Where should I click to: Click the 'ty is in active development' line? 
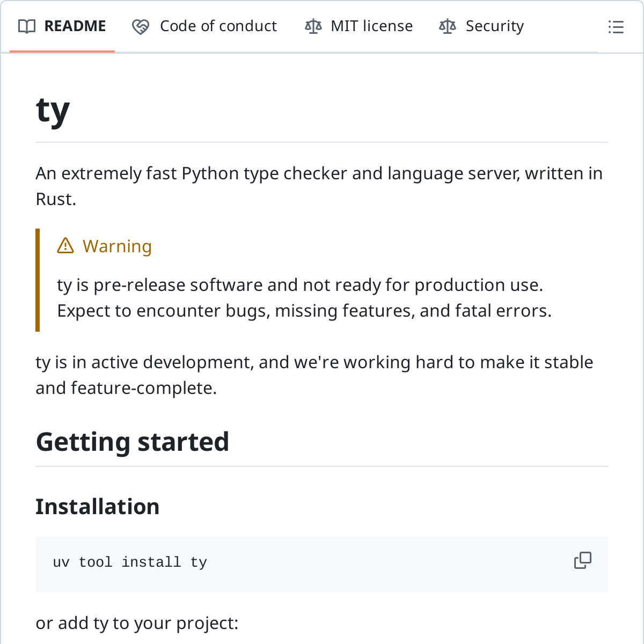[314, 362]
